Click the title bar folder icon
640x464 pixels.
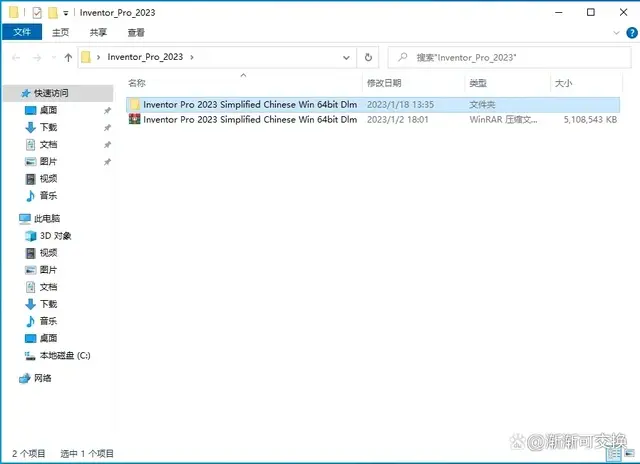pos(13,12)
